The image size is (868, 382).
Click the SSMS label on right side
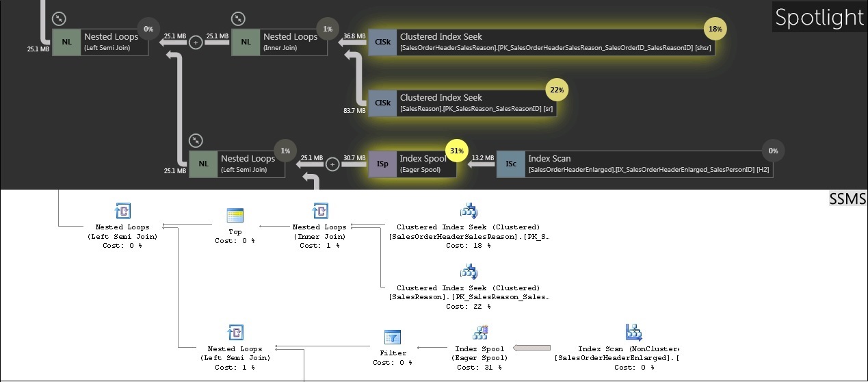847,199
